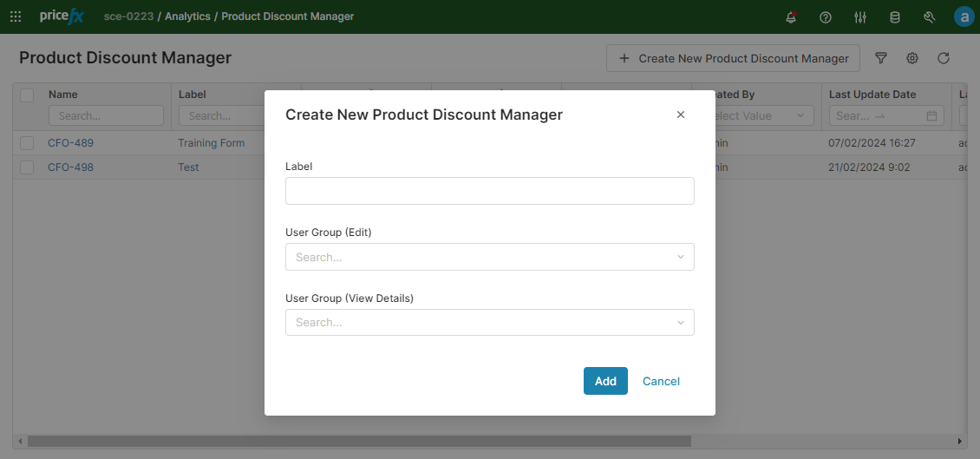Click Product Discount Manager in the breadcrumb
Screen dimensions: 980x459
[x=288, y=16]
